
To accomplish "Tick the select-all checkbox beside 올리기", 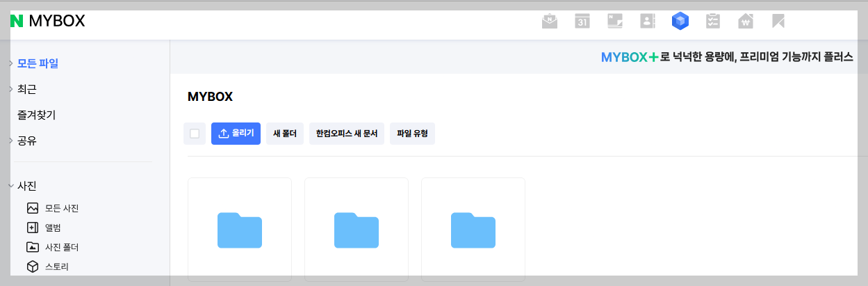I will pos(195,134).
